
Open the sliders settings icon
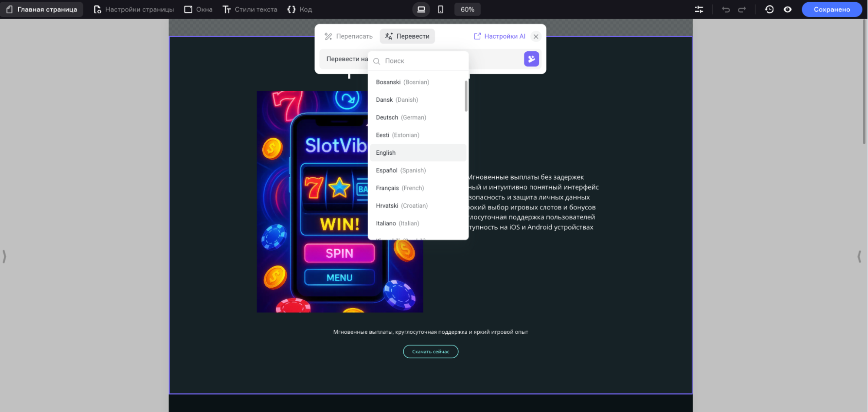click(699, 9)
